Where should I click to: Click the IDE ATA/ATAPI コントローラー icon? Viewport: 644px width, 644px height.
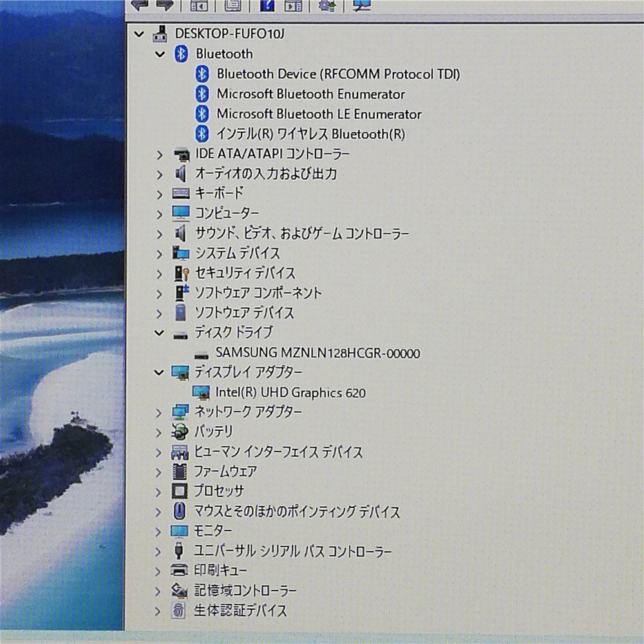point(182,155)
